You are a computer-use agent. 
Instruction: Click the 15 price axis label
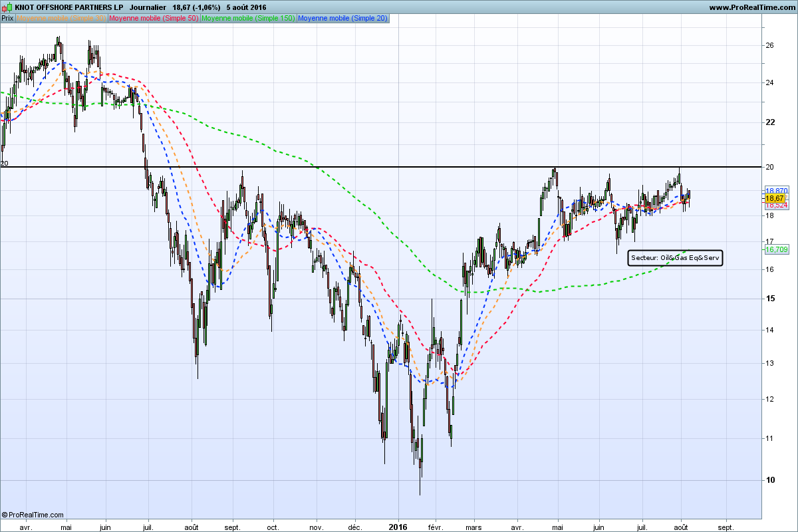(769, 299)
